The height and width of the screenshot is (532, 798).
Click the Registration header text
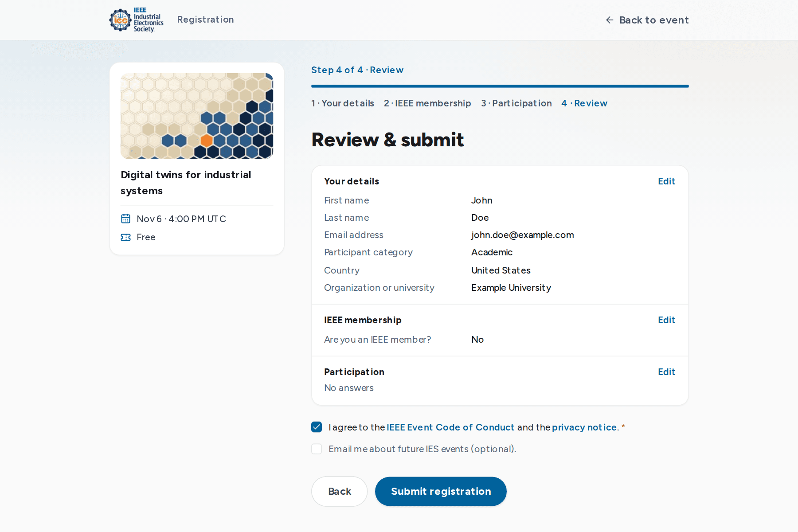tap(205, 20)
